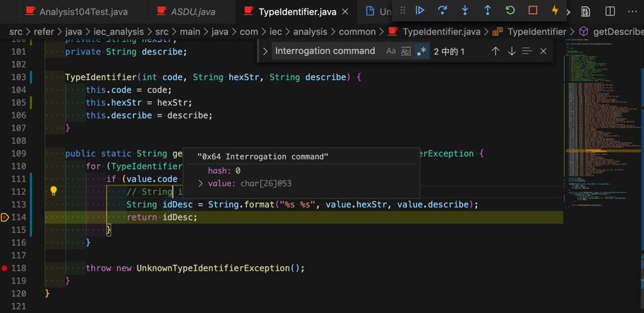Apply hot code replace lightning icon

tap(555, 11)
